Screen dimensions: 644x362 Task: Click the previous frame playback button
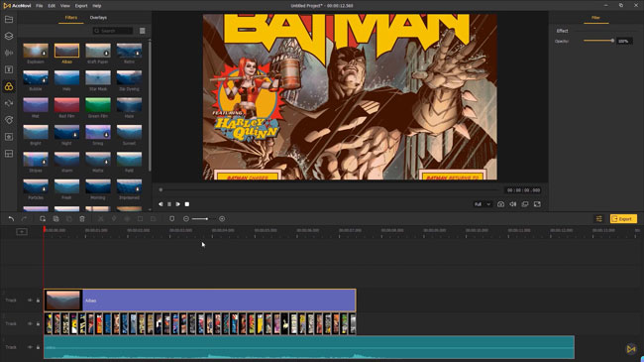161,204
